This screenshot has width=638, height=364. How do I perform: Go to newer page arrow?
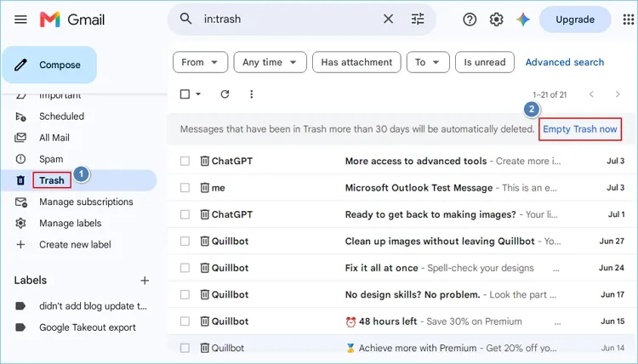(x=591, y=94)
